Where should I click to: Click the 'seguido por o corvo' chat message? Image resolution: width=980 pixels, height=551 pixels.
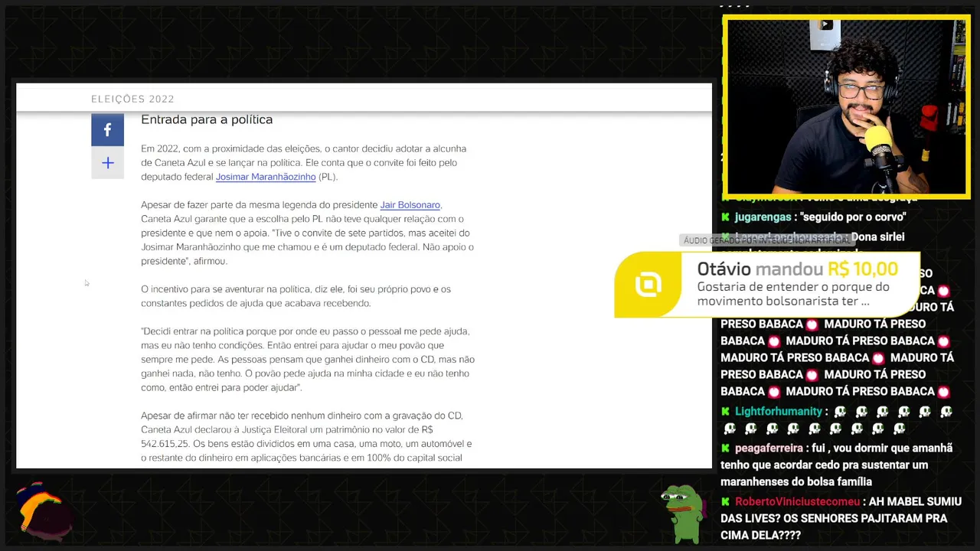click(x=852, y=217)
